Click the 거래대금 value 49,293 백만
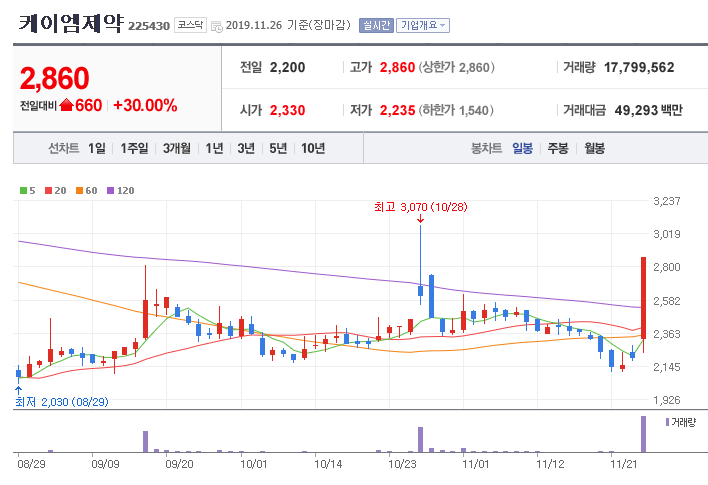The width and height of the screenshot is (708, 485). [648, 110]
